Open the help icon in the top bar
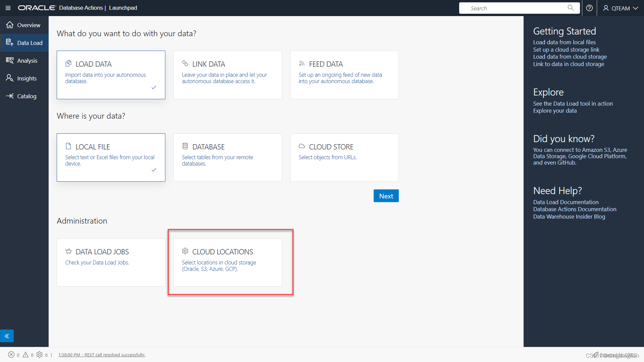Image resolution: width=644 pixels, height=362 pixels. click(589, 8)
